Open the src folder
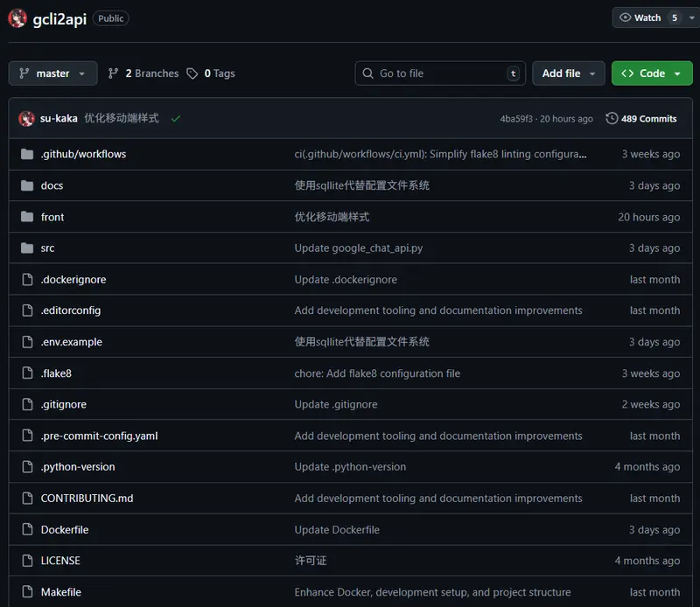Viewport: 700px width, 607px height. click(x=47, y=248)
